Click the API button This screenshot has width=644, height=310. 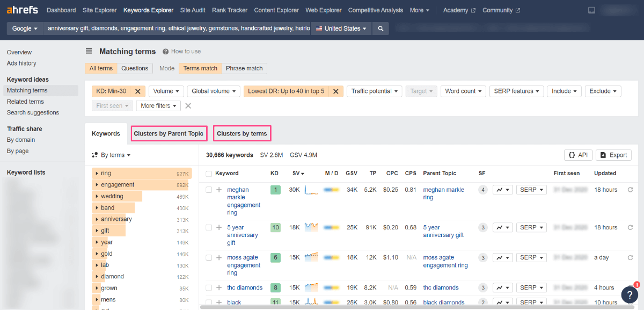577,155
